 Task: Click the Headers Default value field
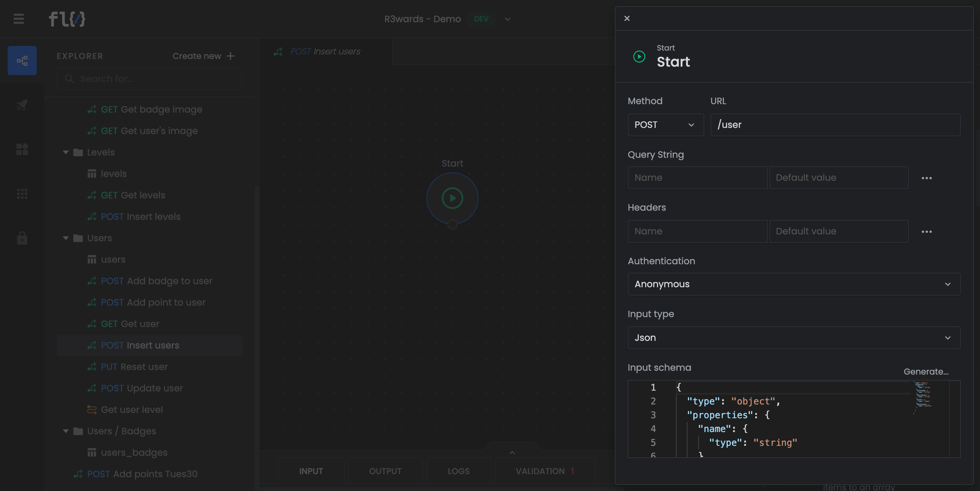pyautogui.click(x=839, y=231)
